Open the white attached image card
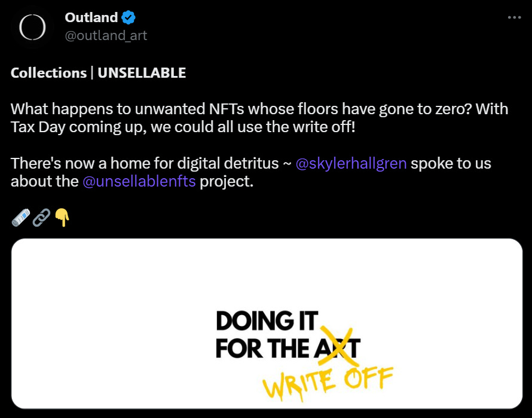The image size is (532, 418). click(x=267, y=323)
